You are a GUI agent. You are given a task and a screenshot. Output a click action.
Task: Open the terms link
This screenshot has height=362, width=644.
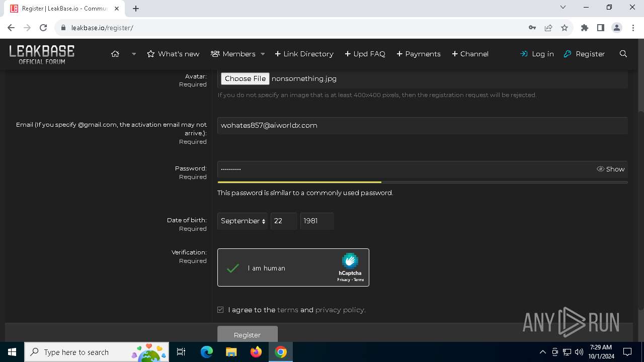click(x=288, y=310)
